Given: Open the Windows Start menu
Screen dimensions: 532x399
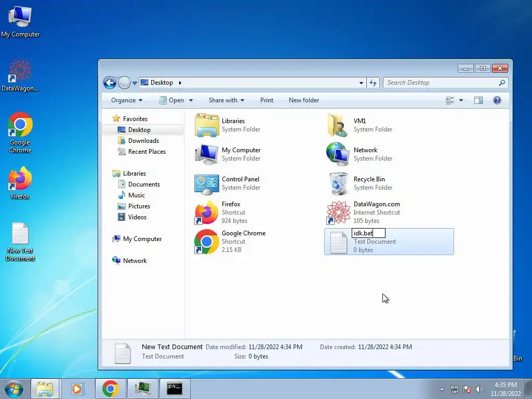Looking at the screenshot, I should point(14,389).
